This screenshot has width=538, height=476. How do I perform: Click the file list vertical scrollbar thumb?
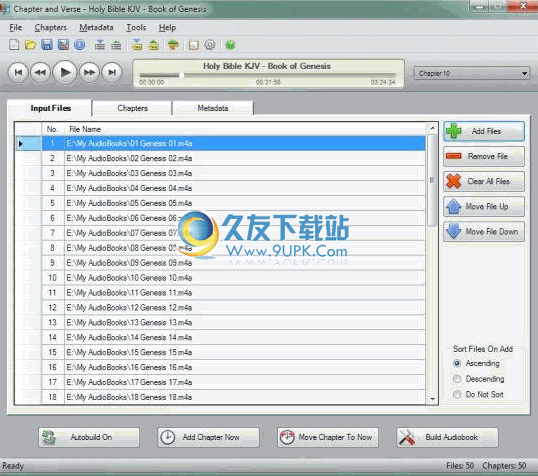pyautogui.click(x=432, y=180)
